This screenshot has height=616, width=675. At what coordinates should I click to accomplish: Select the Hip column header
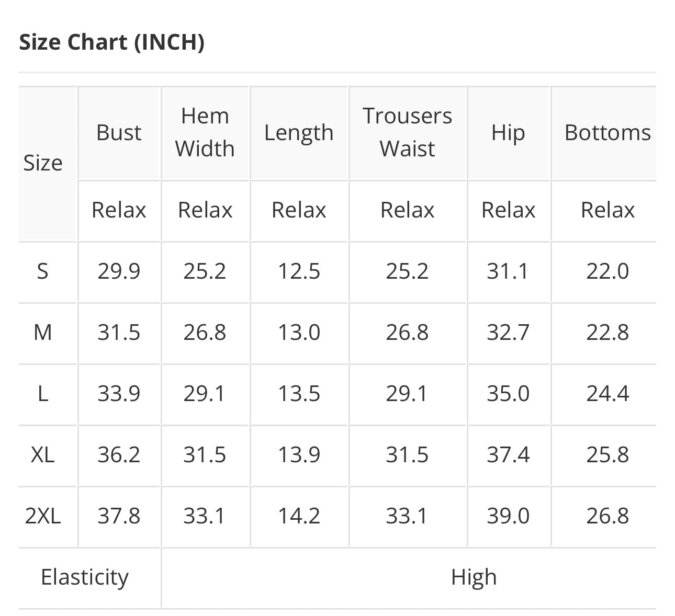click(508, 133)
